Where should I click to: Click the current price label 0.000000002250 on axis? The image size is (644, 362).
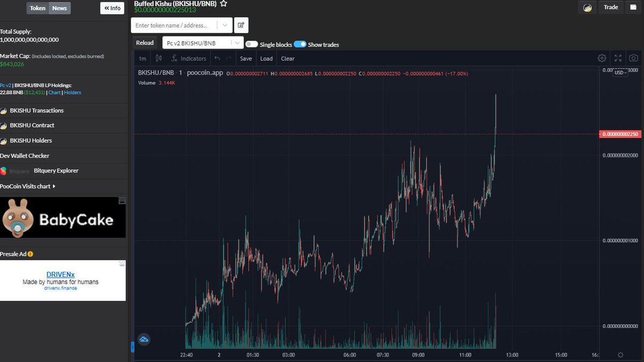(620, 134)
